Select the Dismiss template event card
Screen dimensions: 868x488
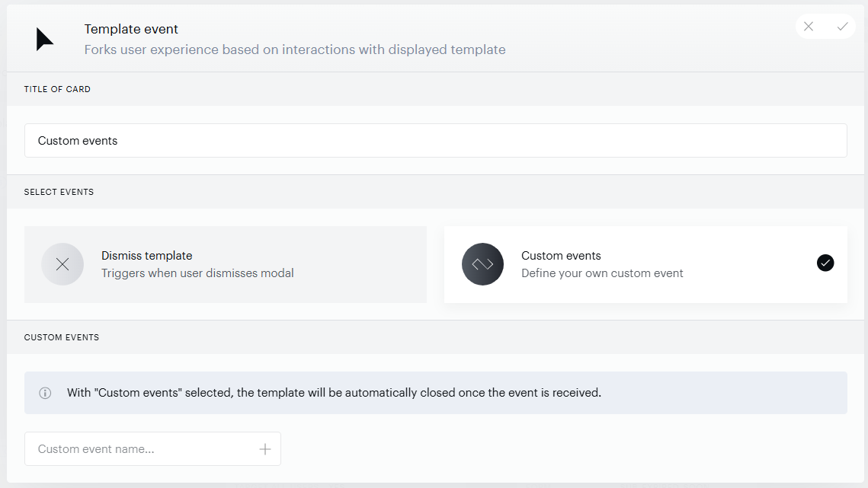click(x=226, y=264)
